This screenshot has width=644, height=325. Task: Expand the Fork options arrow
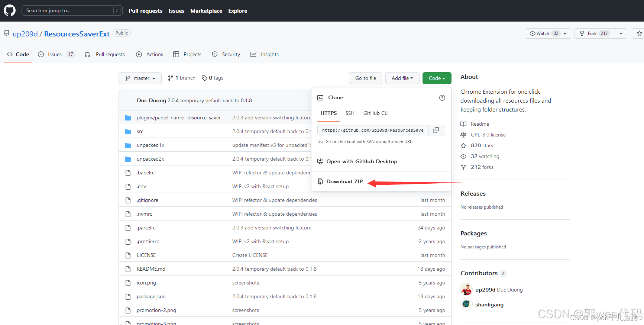[621, 33]
